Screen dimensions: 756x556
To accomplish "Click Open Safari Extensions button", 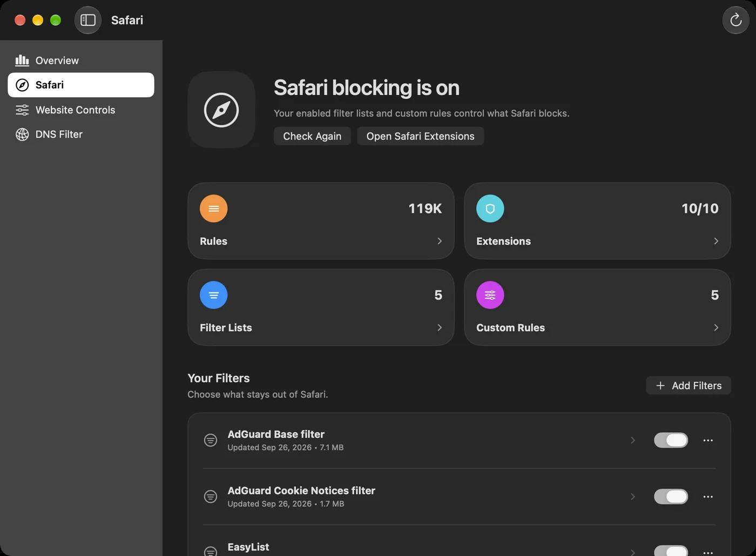I will [x=421, y=136].
